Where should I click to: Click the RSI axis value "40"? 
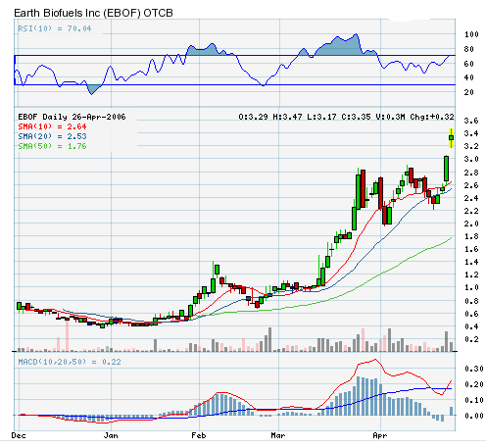(x=468, y=77)
